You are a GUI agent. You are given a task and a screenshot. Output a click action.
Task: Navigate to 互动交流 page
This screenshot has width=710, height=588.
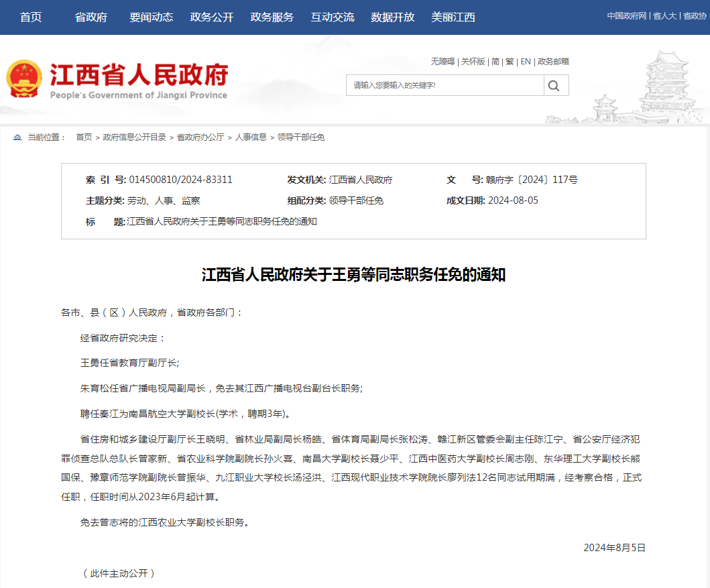tap(332, 17)
